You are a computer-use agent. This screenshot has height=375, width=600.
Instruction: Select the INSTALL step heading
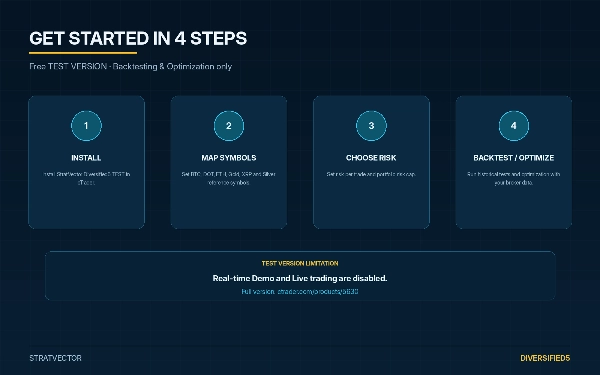86,158
